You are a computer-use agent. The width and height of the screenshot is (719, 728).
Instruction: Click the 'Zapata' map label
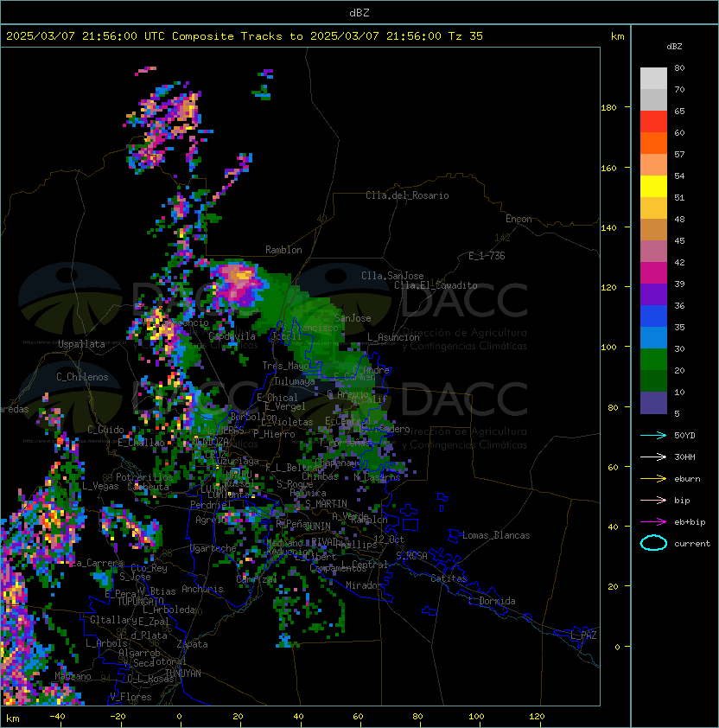click(192, 644)
